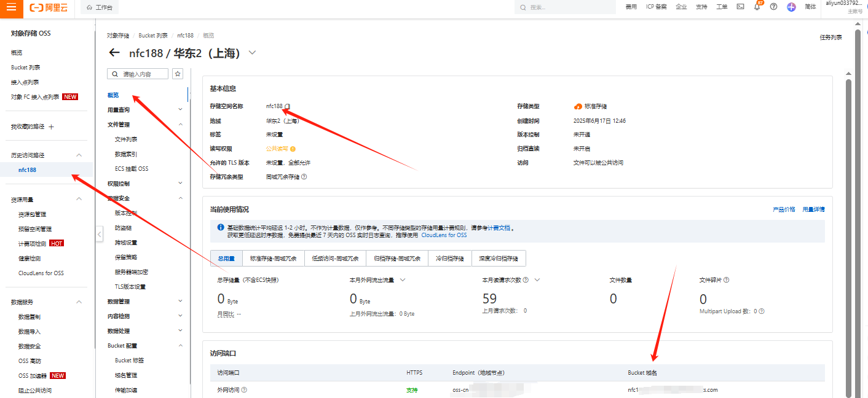868x398 pixels.
Task: Open bucket switcher dropdown next to 华东2（上海）
Action: [252, 53]
